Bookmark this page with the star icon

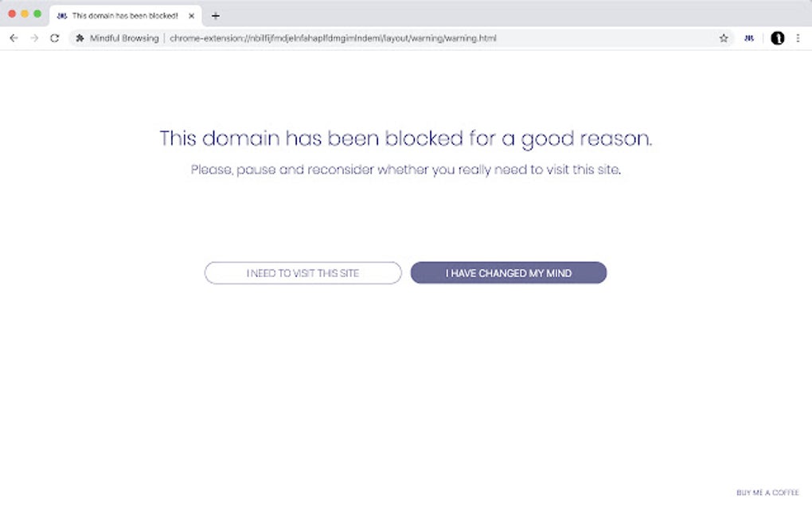724,38
